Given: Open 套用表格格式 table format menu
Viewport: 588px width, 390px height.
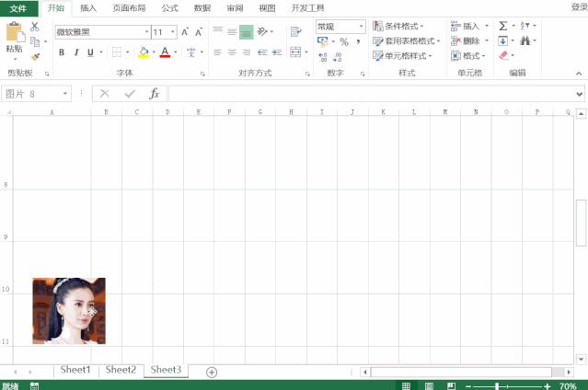Looking at the screenshot, I should point(406,40).
